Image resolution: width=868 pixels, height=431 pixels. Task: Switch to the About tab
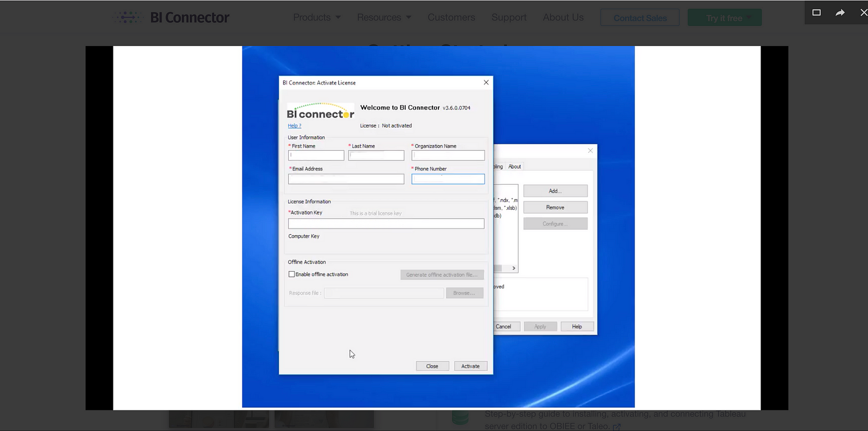[514, 166]
